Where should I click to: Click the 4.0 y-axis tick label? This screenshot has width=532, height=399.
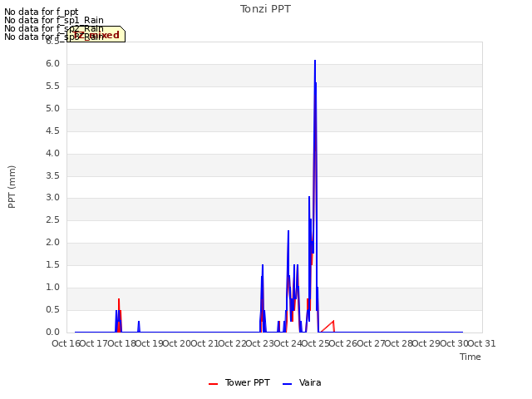[53, 153]
